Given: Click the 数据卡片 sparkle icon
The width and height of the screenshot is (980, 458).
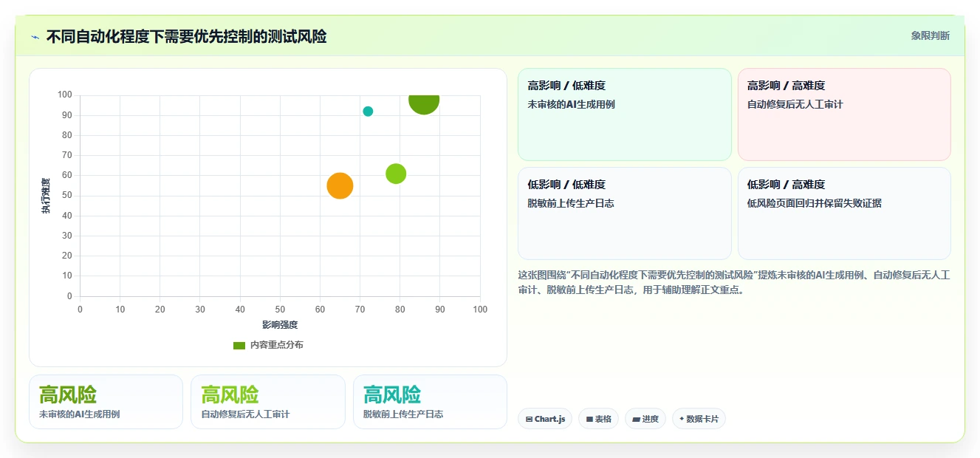Looking at the screenshot, I should point(682,419).
